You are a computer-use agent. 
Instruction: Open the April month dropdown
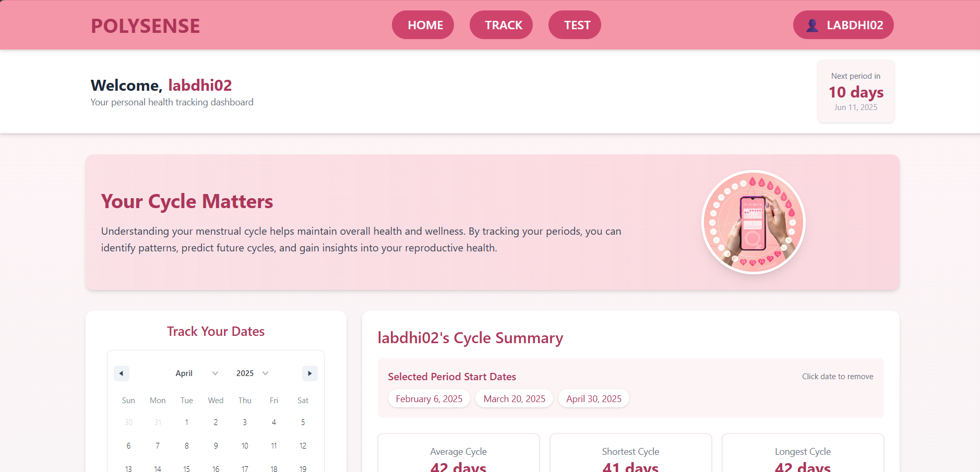[x=197, y=373]
